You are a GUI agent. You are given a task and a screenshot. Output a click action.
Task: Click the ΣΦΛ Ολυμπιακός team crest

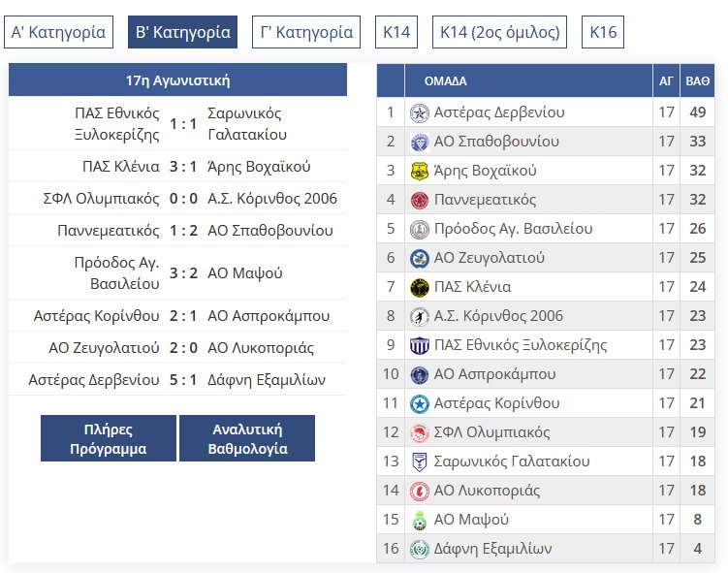click(419, 432)
